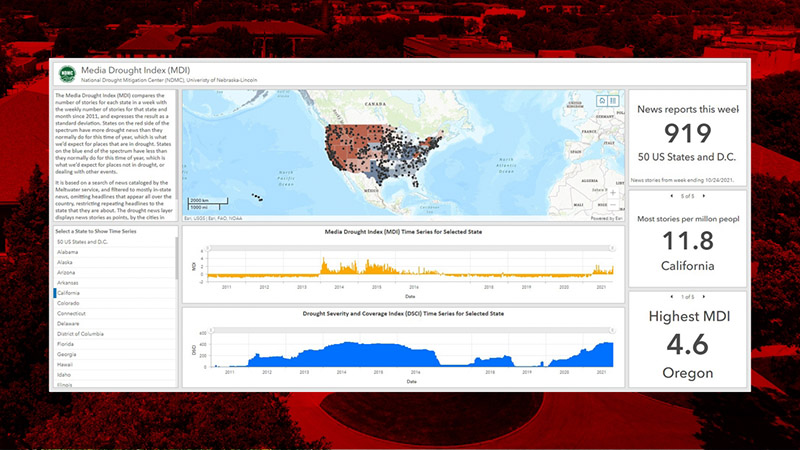Select Florida from the state list

point(68,344)
